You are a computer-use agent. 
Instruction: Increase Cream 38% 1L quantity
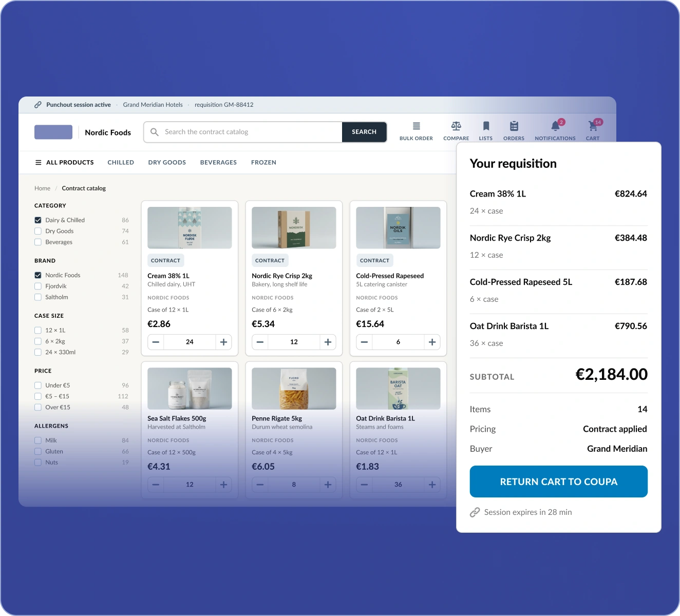pyautogui.click(x=223, y=342)
